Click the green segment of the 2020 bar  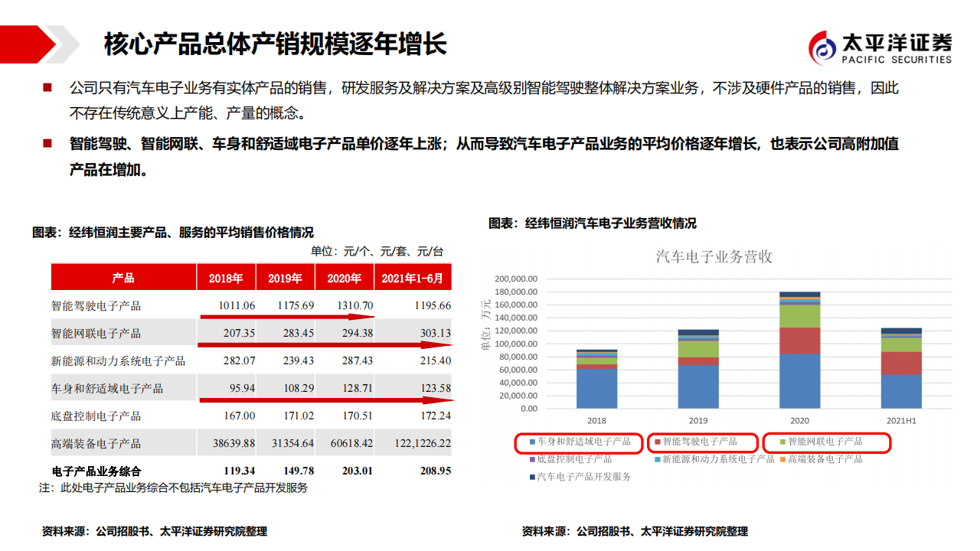click(799, 316)
